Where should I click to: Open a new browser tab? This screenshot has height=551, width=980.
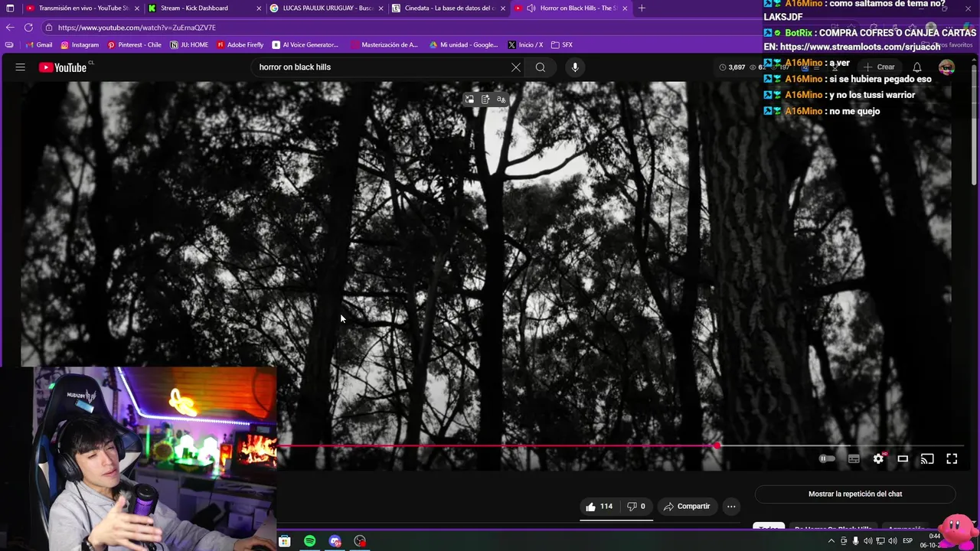coord(642,8)
